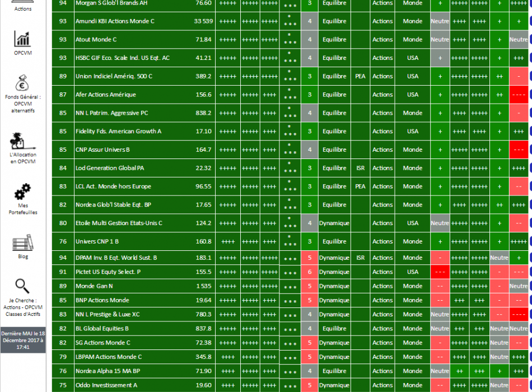Open the Mes Portefeuilles gears icon

(23, 192)
